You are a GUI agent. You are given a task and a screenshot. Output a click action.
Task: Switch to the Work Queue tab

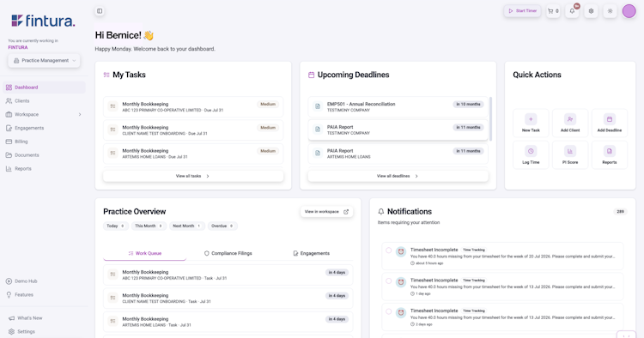tap(144, 254)
